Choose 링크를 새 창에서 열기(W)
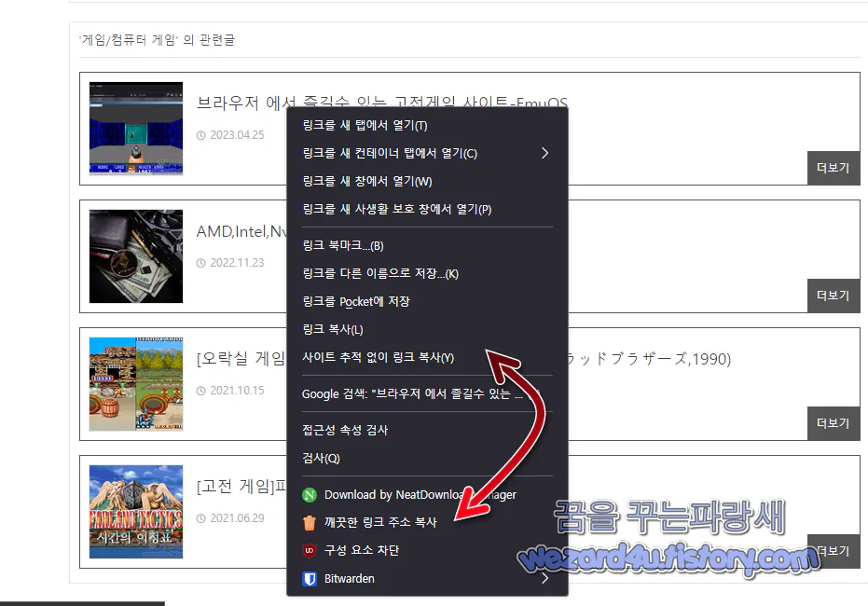The height and width of the screenshot is (606, 868). click(x=427, y=181)
